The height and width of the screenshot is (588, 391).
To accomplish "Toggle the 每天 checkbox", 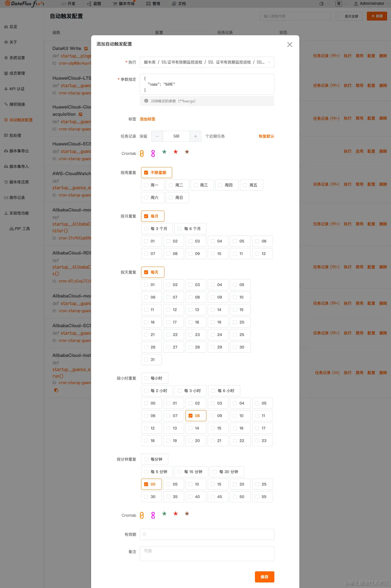I will coord(153,272).
